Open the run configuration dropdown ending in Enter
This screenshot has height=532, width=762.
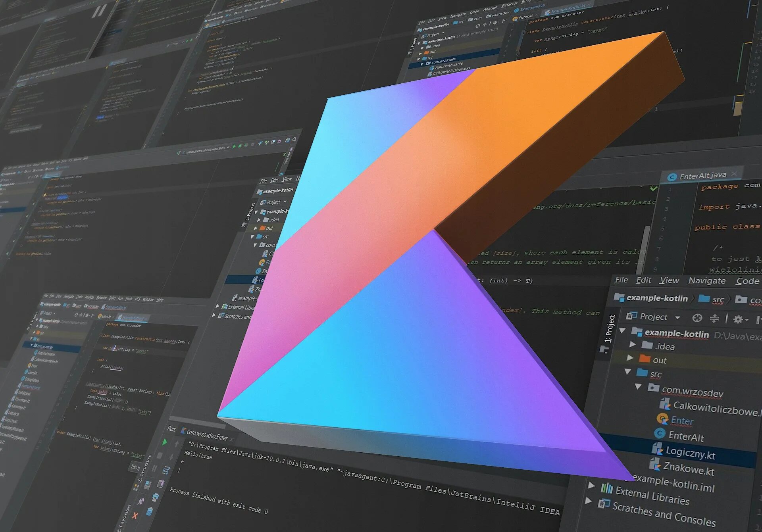pyautogui.click(x=206, y=150)
